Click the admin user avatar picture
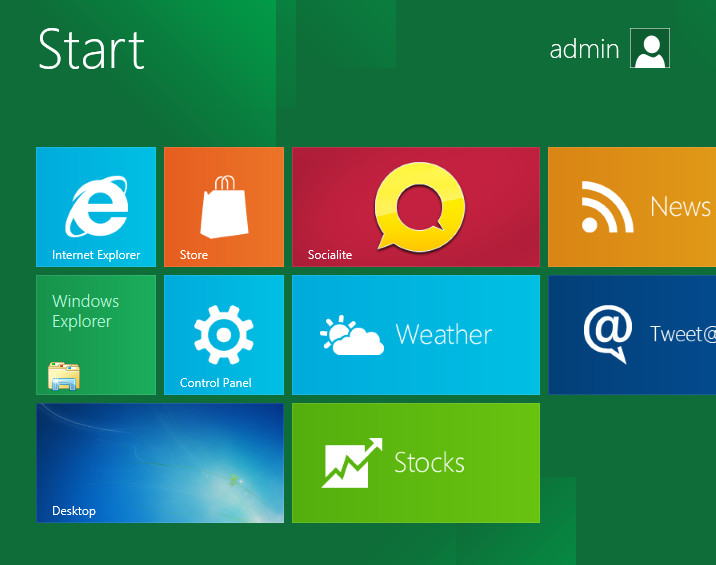Screen dimensions: 716x565 click(650, 48)
